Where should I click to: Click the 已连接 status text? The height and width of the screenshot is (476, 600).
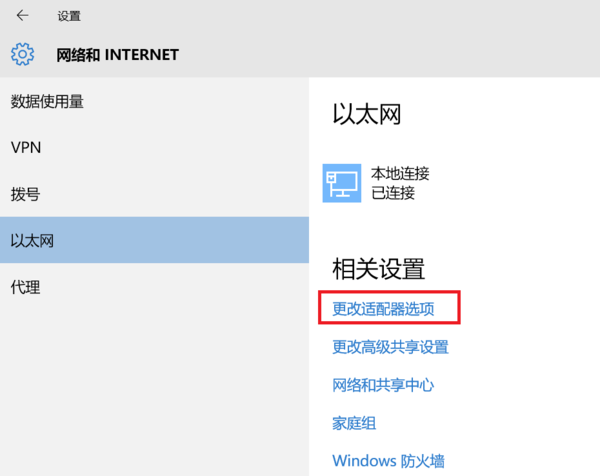(393, 193)
